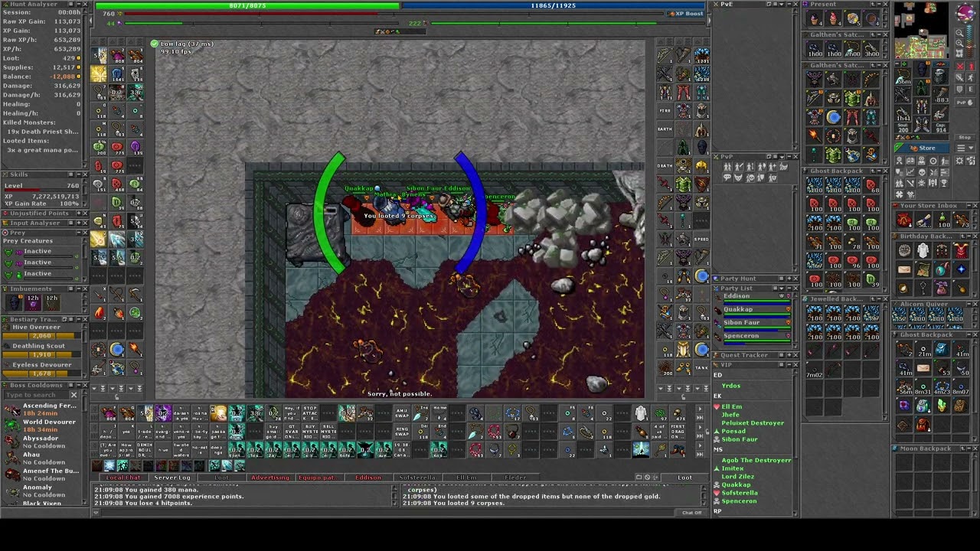Click the blue mana bar 11865/11925

(x=553, y=5)
